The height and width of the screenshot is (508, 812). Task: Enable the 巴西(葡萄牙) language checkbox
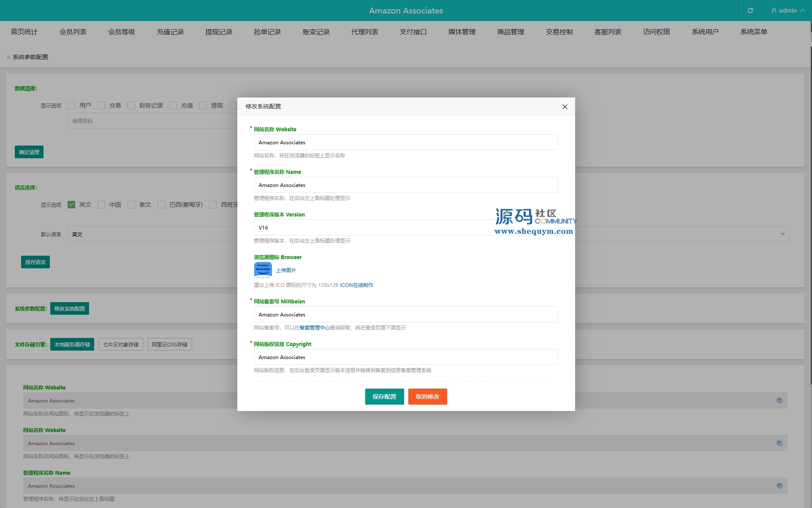(x=161, y=205)
